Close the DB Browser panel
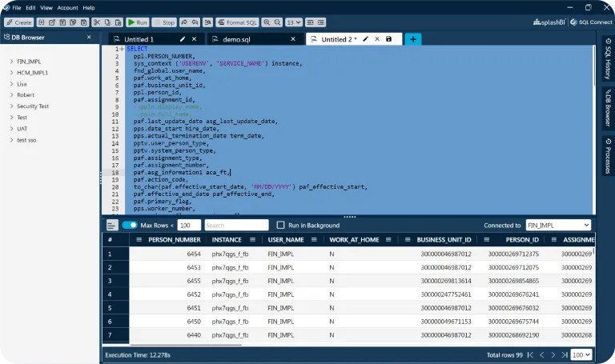 [89, 37]
